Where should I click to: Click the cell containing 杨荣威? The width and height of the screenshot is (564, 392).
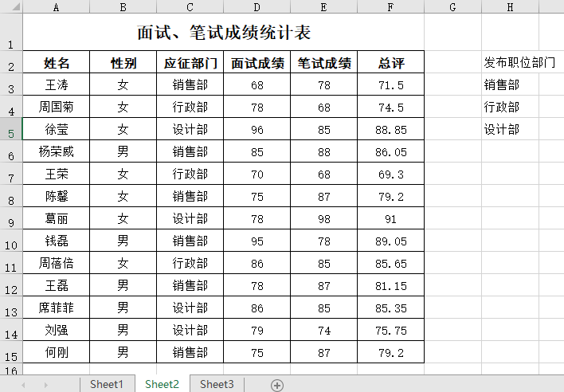(56, 151)
